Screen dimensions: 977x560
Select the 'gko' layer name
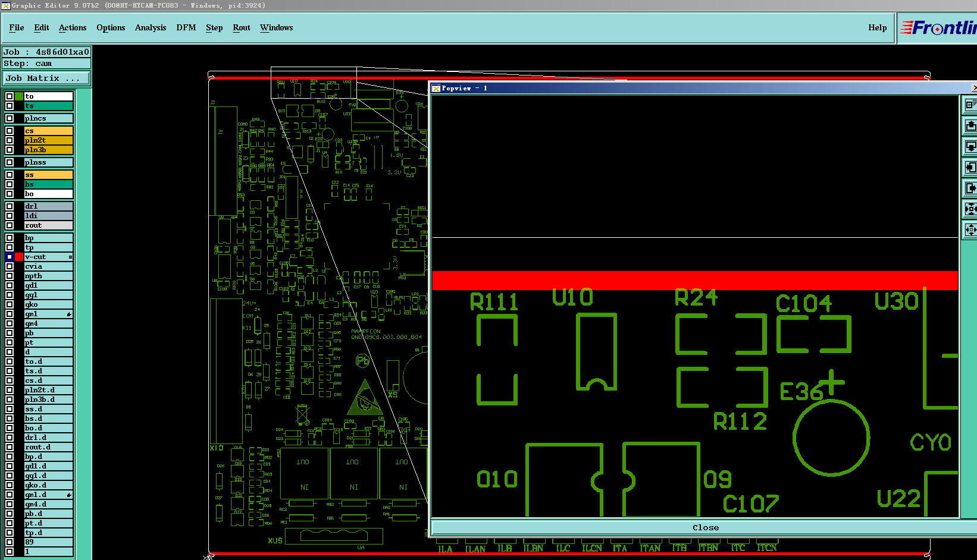(48, 304)
